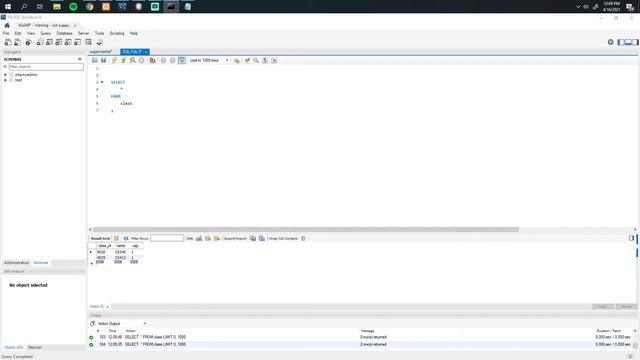The width and height of the screenshot is (640, 360).
Task: Toggle the left sidebar panel visibility
Action: [x=621, y=42]
